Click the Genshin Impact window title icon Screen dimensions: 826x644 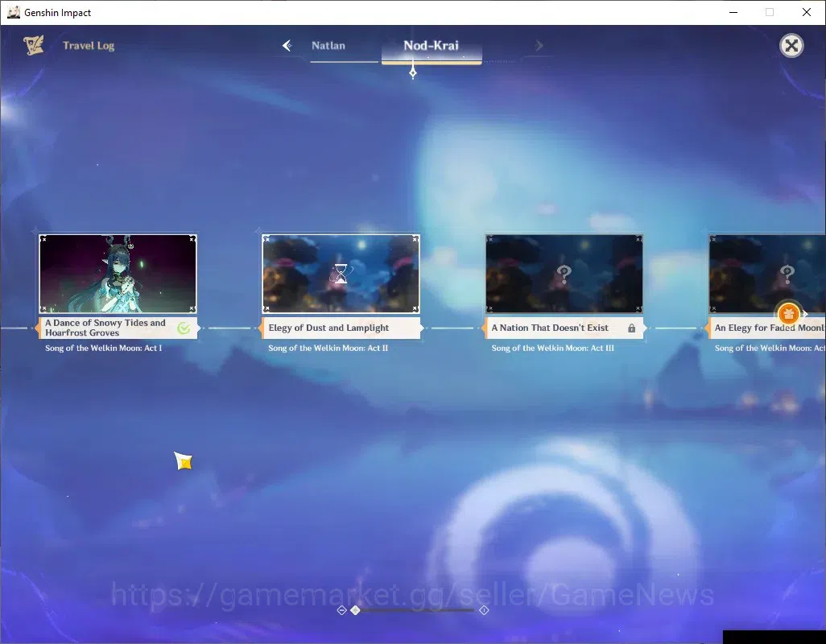tap(14, 12)
